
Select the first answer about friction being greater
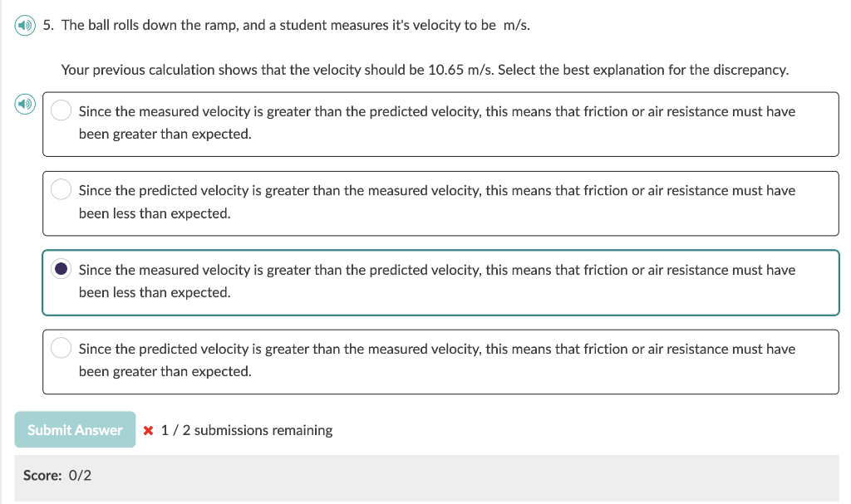[61, 110]
